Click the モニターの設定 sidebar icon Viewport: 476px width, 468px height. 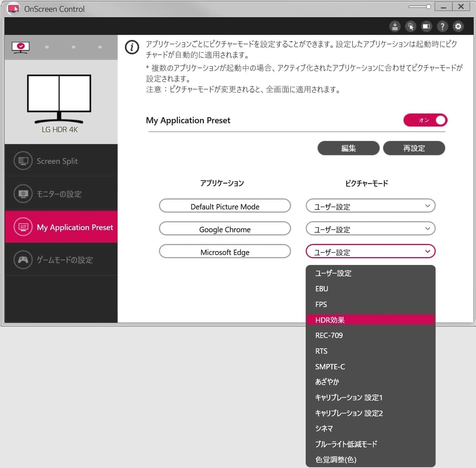click(x=23, y=194)
